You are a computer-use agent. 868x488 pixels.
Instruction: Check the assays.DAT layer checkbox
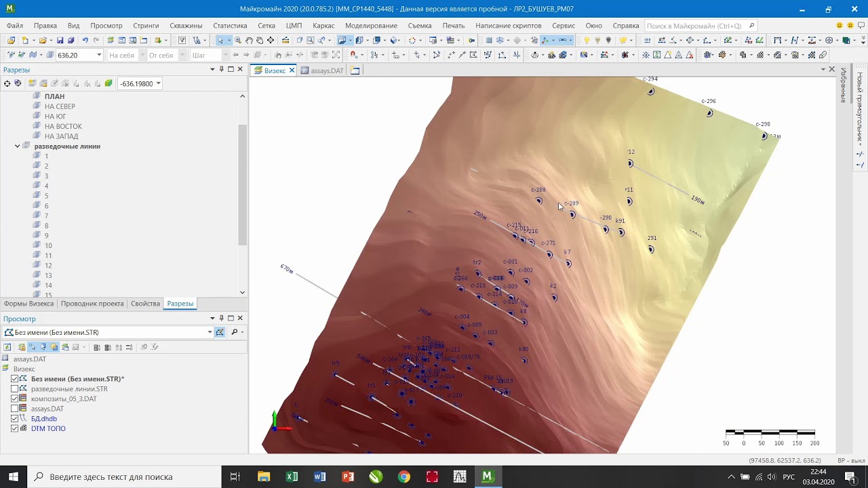coord(15,409)
